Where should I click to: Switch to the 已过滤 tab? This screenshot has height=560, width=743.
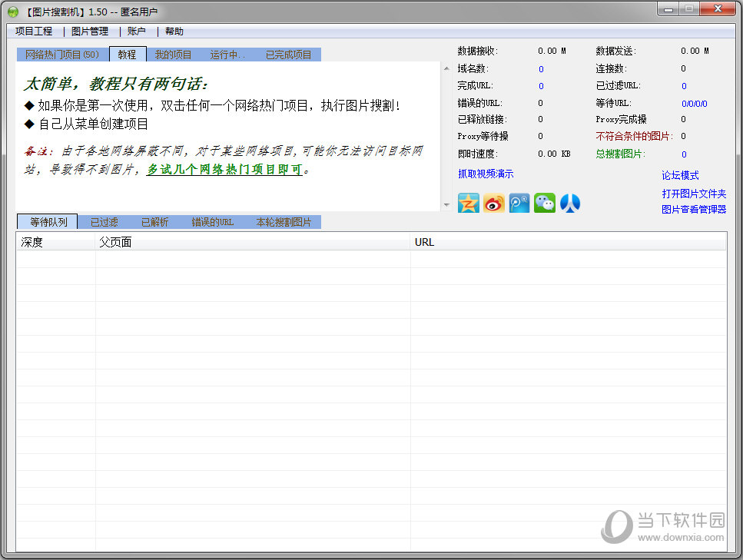104,222
